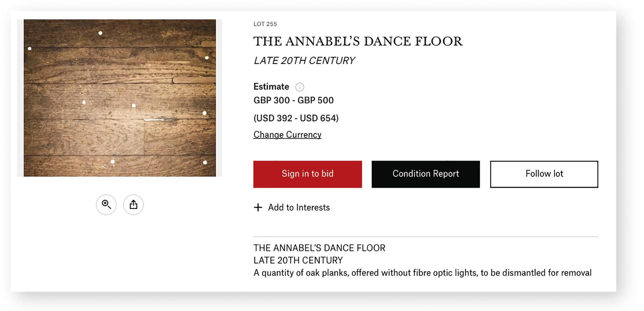Select the USD 392 - USD 654 conversion
644x311 pixels.
[x=296, y=118]
